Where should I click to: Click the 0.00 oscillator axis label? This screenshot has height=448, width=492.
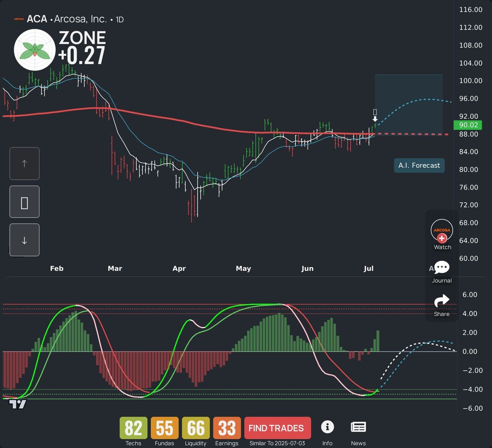click(470, 352)
